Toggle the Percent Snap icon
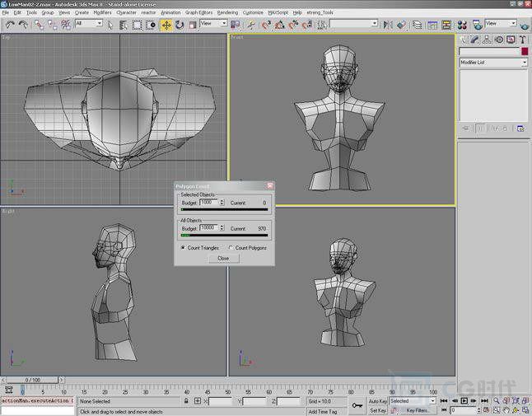The width and height of the screenshot is (532, 416). click(x=293, y=25)
